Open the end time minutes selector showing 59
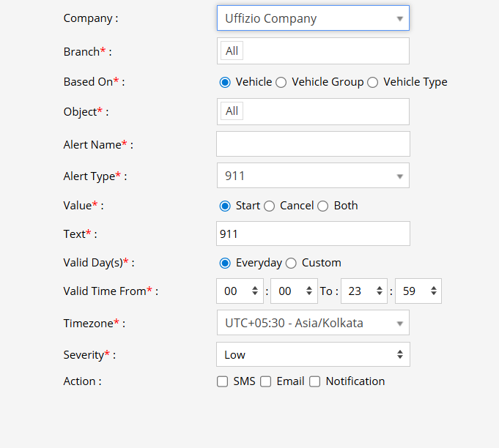This screenshot has width=499, height=448. coord(418,291)
